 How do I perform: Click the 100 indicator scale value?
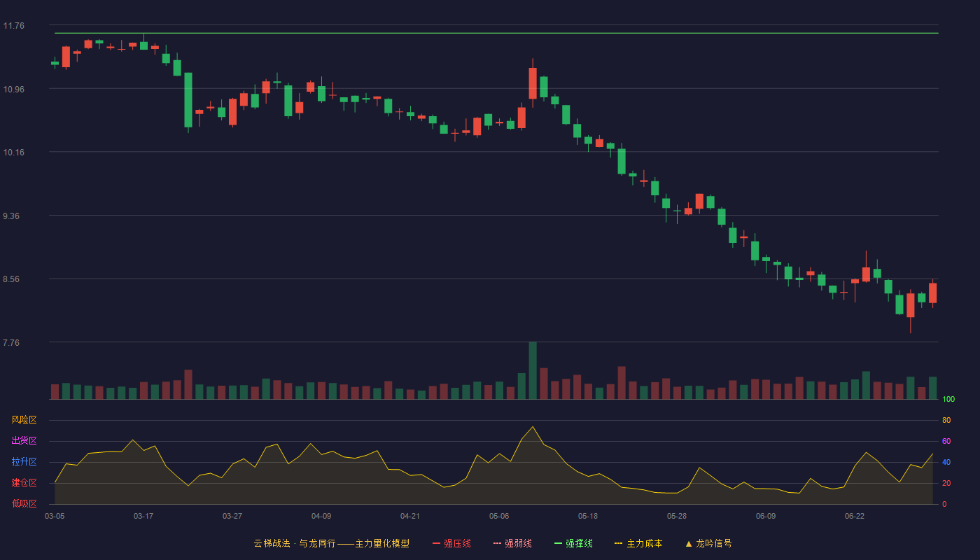[948, 399]
